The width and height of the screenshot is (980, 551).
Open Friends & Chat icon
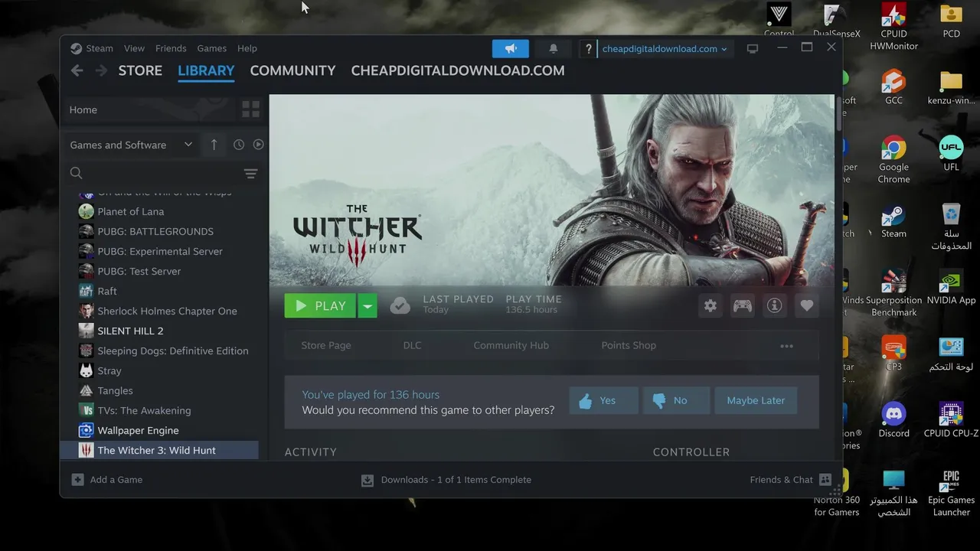point(825,480)
